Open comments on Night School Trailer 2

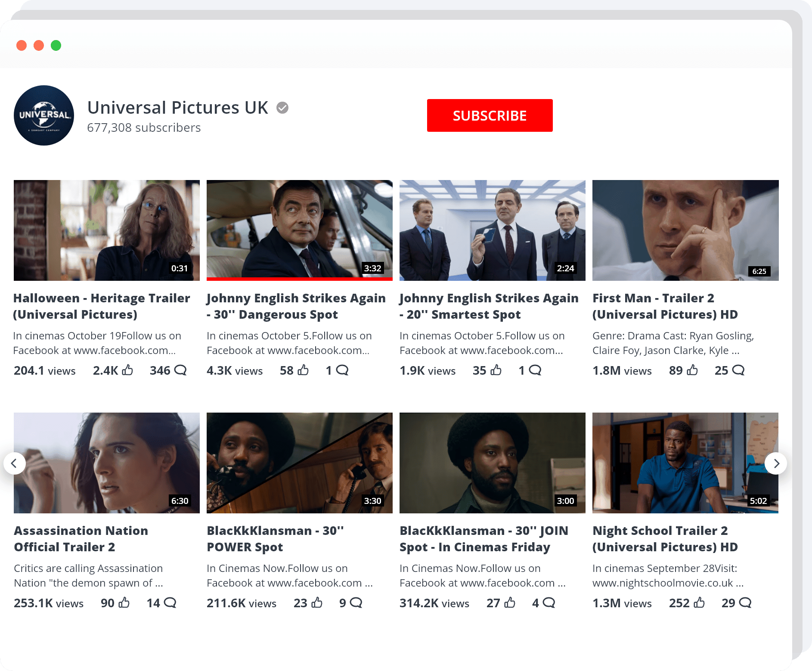(745, 603)
